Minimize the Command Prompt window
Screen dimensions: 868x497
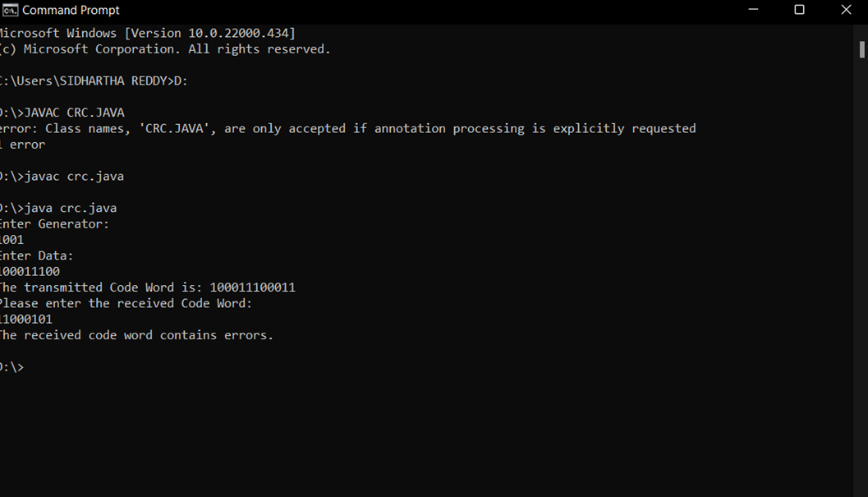[x=753, y=10]
